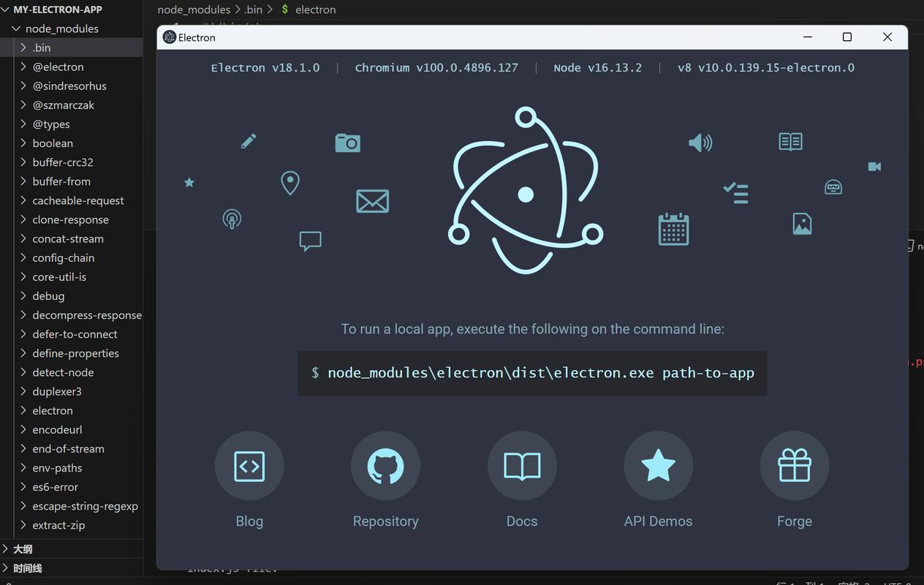Click the speaker volume icon
Viewport: 924px width, 585px height.
(700, 143)
